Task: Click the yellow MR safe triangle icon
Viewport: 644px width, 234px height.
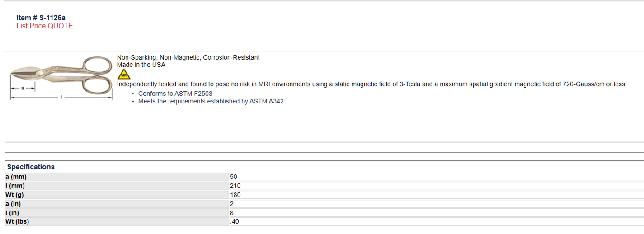Action: (x=123, y=75)
